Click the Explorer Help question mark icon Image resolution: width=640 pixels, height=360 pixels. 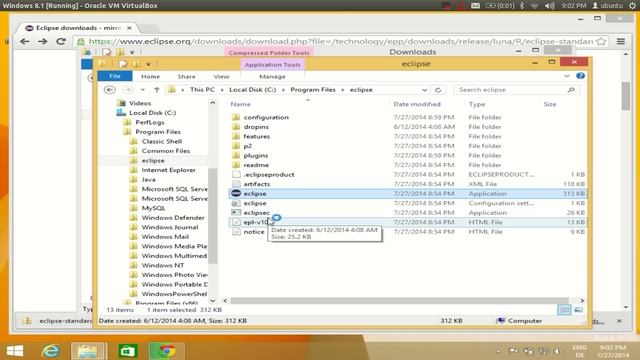[x=580, y=76]
